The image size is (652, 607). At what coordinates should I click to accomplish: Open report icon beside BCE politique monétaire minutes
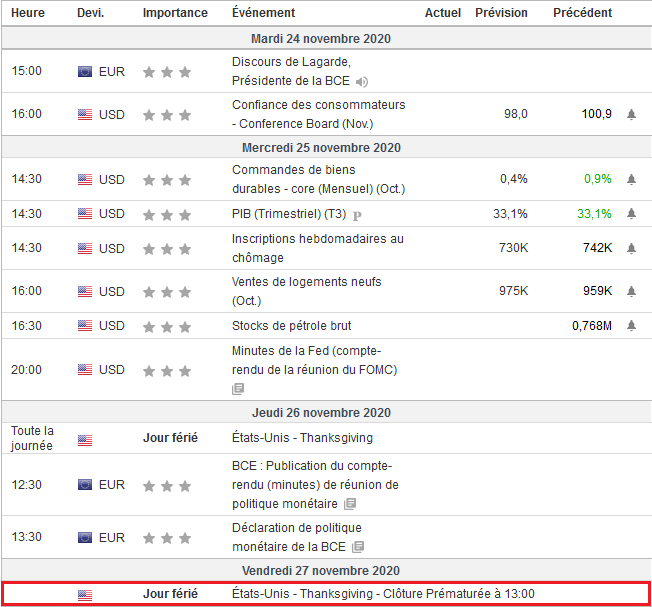pos(350,504)
